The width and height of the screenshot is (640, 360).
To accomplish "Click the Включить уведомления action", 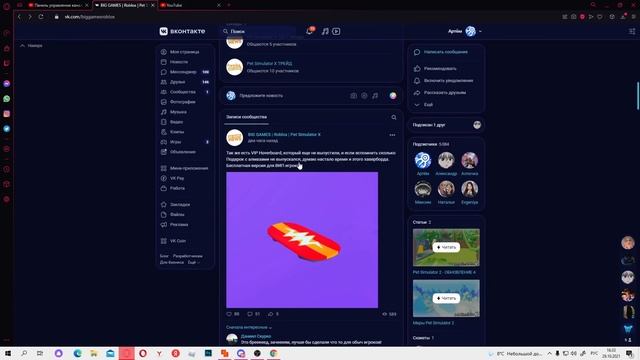I will pyautogui.click(x=448, y=81).
